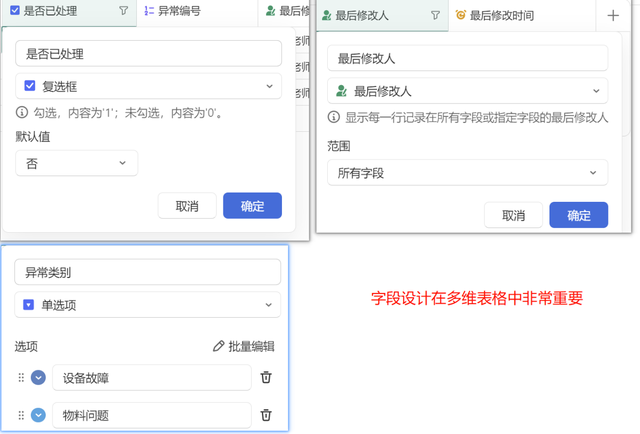
Task: Open 单选项 field type dropdown
Action: coord(148,305)
